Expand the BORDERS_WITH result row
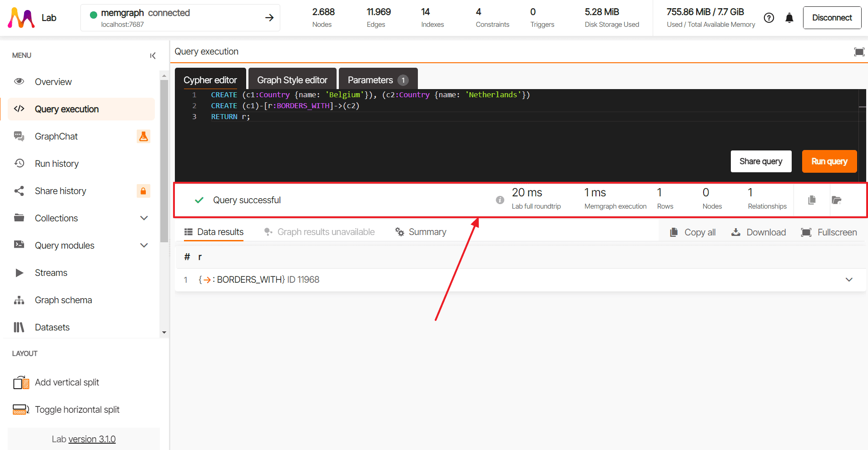The image size is (868, 450). (849, 280)
